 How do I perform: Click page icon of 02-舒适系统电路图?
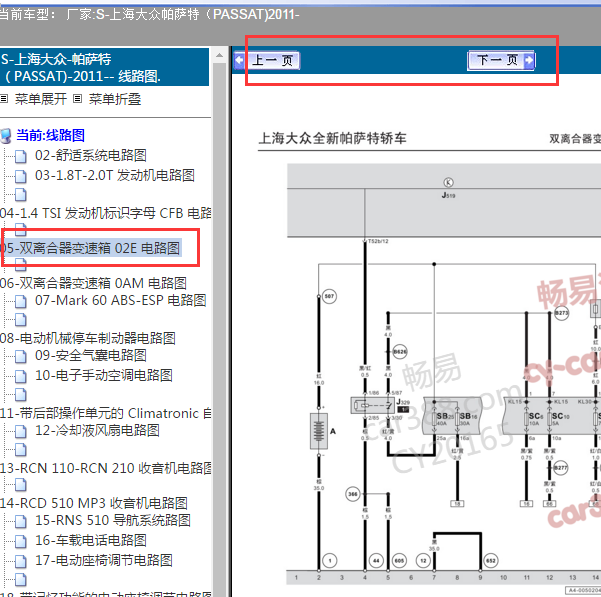(x=21, y=156)
